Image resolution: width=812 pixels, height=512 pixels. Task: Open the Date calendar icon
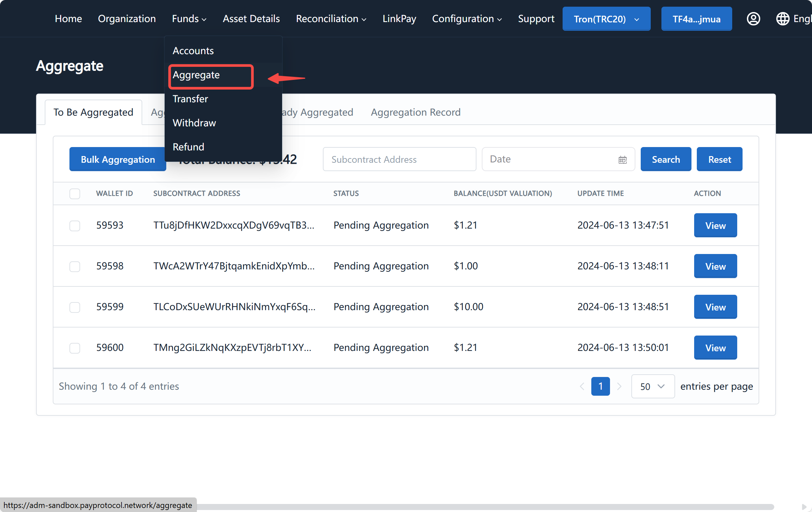pos(622,159)
